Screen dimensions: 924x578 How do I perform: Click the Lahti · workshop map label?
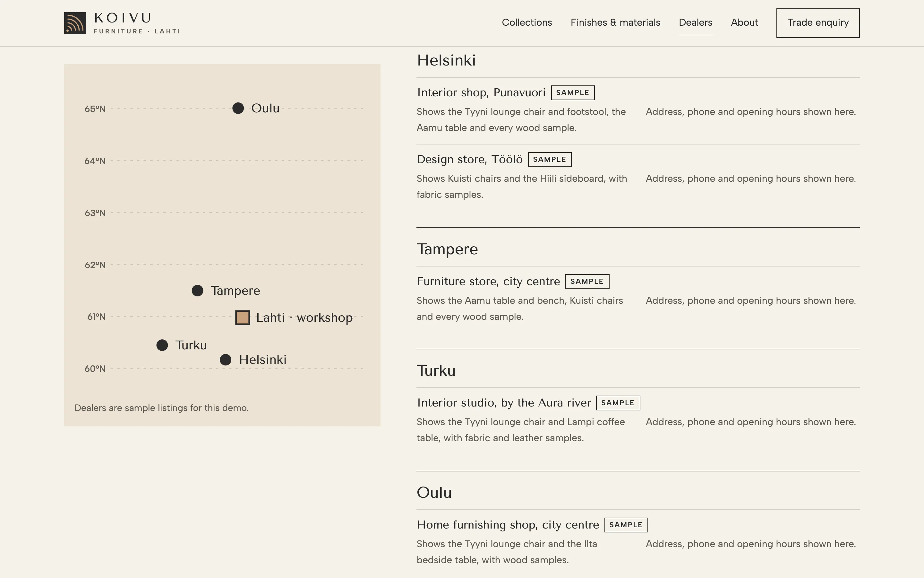pos(304,318)
